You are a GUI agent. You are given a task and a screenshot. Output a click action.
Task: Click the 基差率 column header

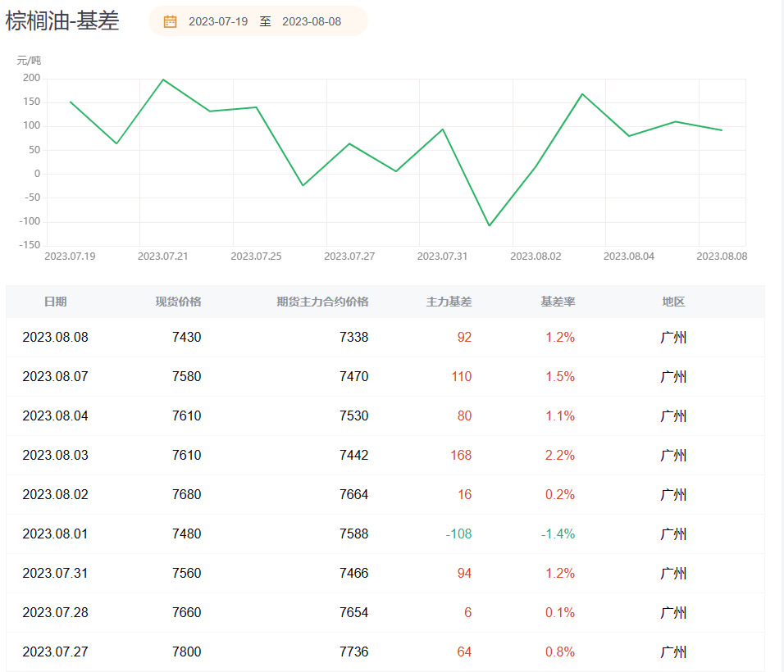(x=558, y=302)
